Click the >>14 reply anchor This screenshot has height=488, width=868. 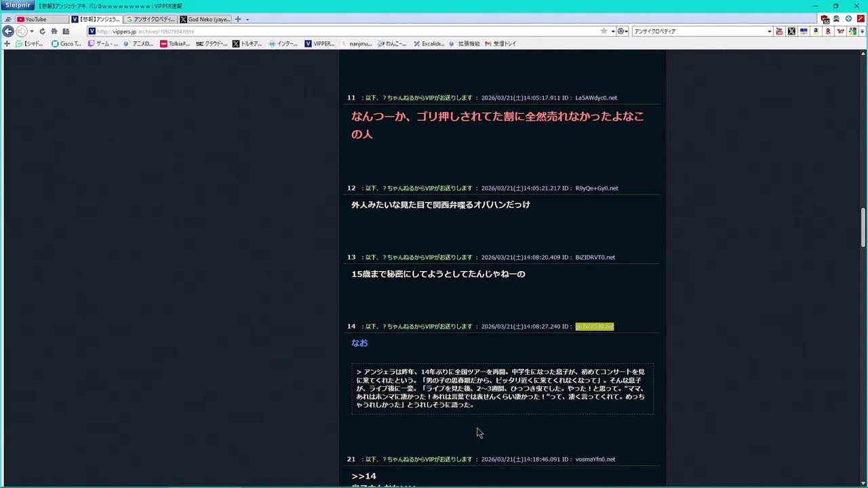(x=363, y=476)
